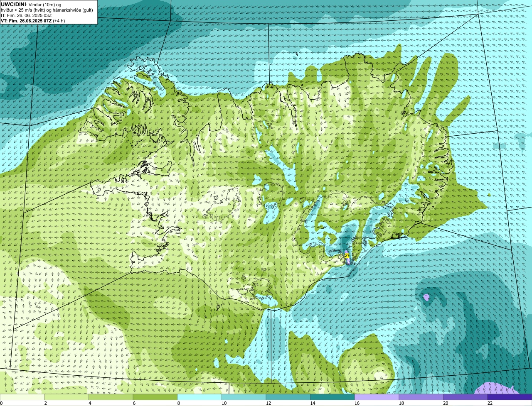Click the 'VT: Fim. 26.06.2025 07Z (+4 h)' line
This screenshot has width=532, height=406.
[33, 20]
